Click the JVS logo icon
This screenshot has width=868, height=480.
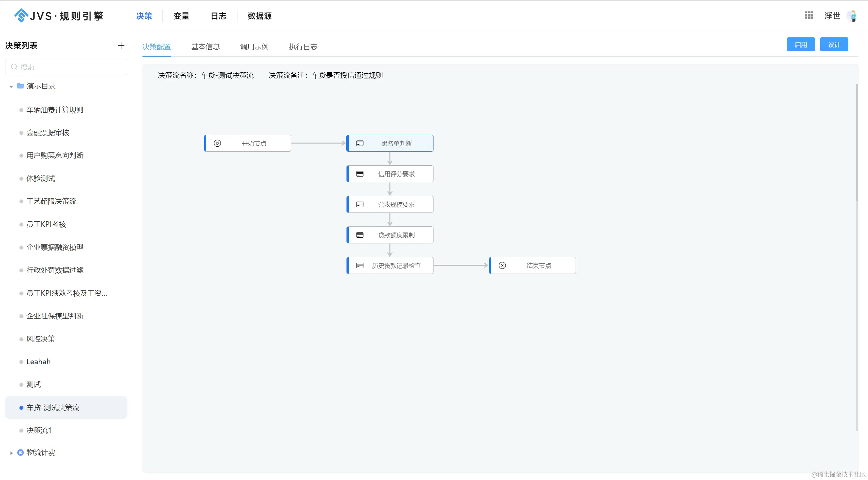21,16
